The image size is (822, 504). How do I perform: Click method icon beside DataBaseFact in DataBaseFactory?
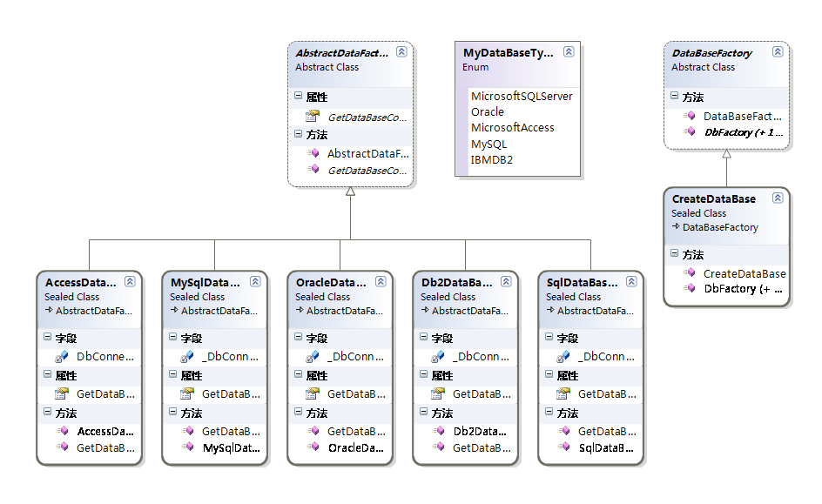coord(690,116)
